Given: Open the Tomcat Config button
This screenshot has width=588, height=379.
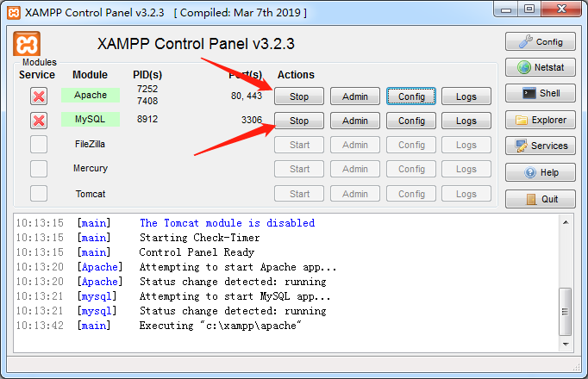Looking at the screenshot, I should [411, 194].
